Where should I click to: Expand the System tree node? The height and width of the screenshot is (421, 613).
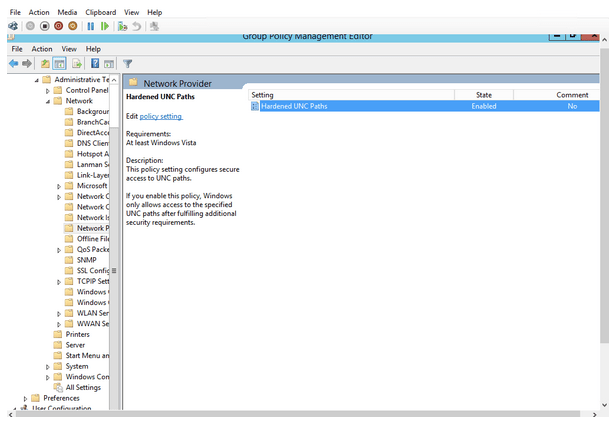click(x=48, y=367)
